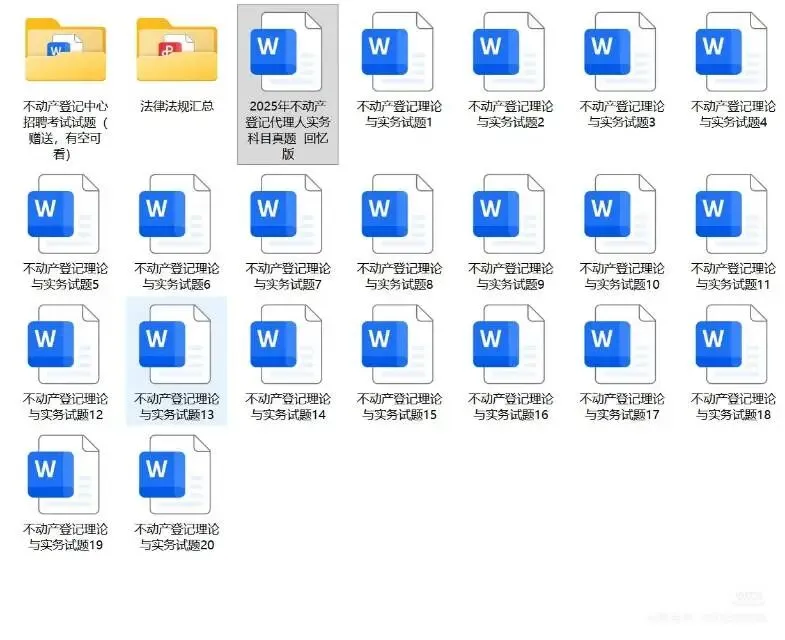
Task: Click the label 不动产登记理论与实务试题12
Action: (66, 406)
